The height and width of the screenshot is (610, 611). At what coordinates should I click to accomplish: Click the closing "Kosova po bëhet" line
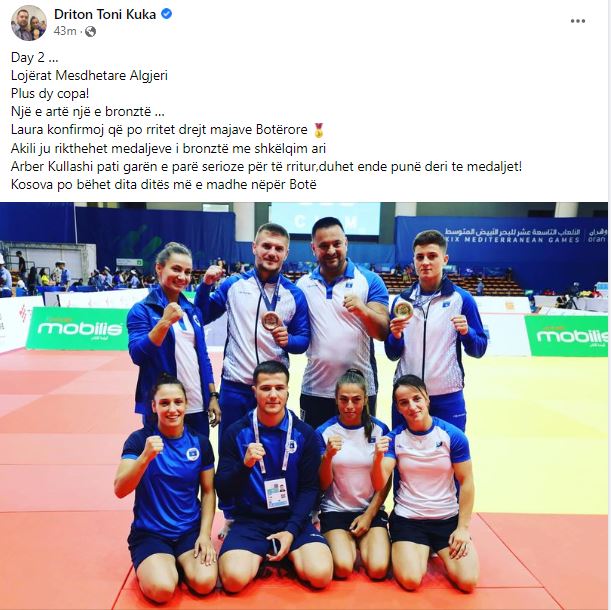(x=164, y=185)
